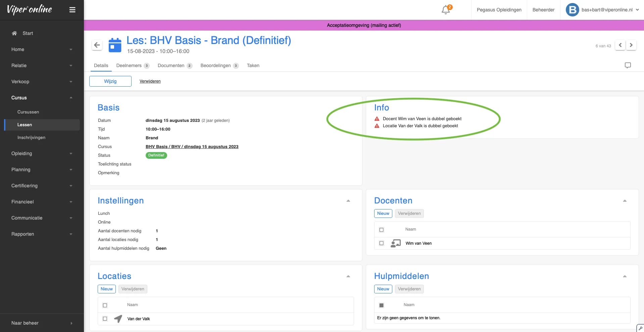Click the wrench icon in corner
This screenshot has width=644, height=332.
[640, 328]
